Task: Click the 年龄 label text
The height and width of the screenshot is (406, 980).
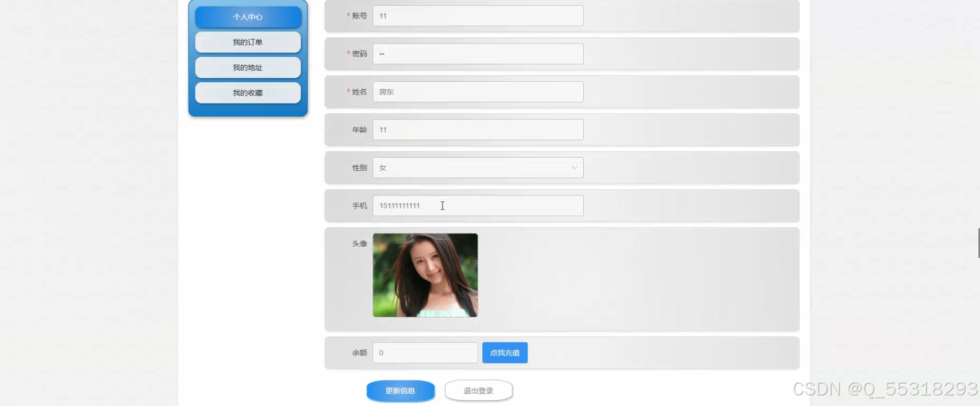Action: (x=360, y=129)
